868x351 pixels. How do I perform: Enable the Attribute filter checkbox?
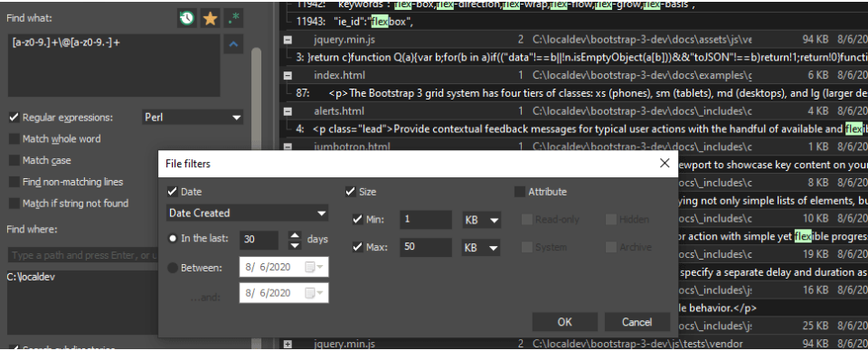pyautogui.click(x=519, y=192)
